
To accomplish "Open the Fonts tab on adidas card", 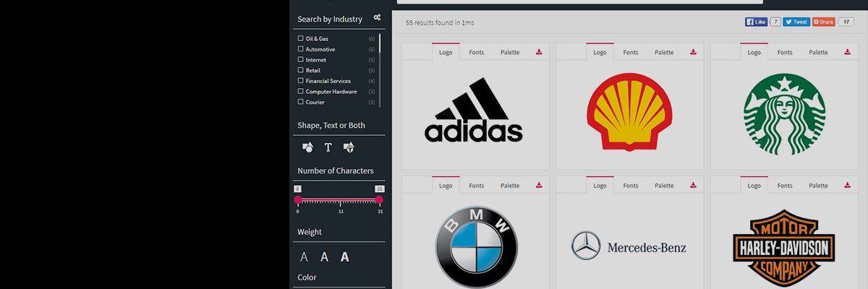I will 477,52.
